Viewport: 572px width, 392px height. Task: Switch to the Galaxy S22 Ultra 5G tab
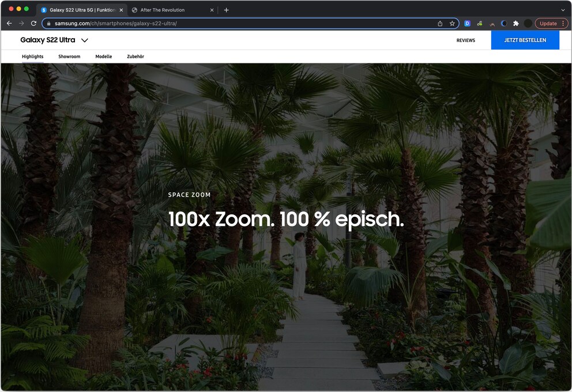[82, 10]
